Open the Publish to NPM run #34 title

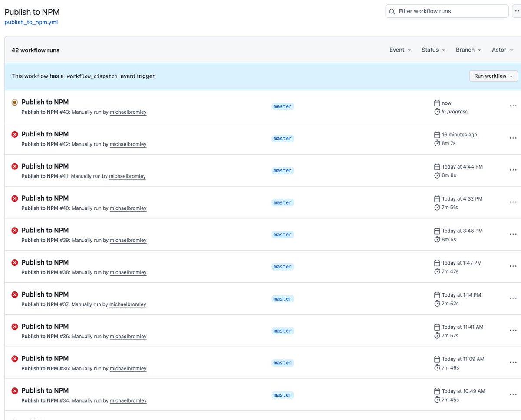point(45,390)
